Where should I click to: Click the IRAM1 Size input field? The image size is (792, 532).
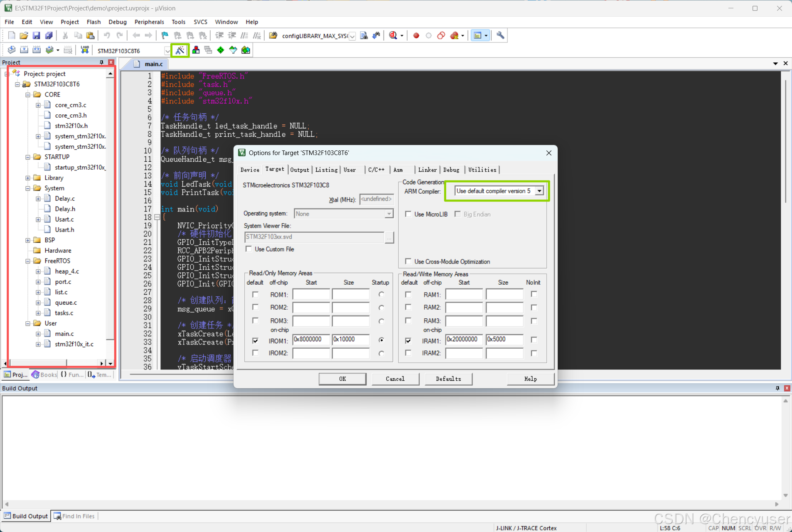[504, 340]
